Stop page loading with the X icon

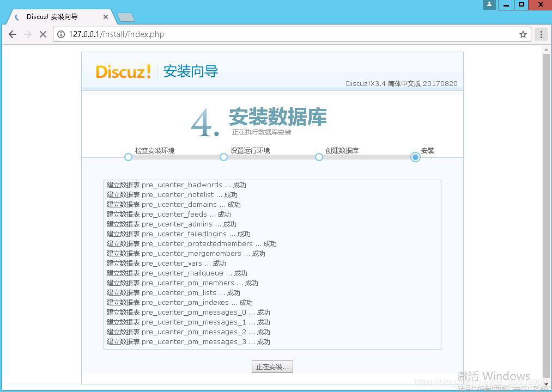click(x=43, y=34)
